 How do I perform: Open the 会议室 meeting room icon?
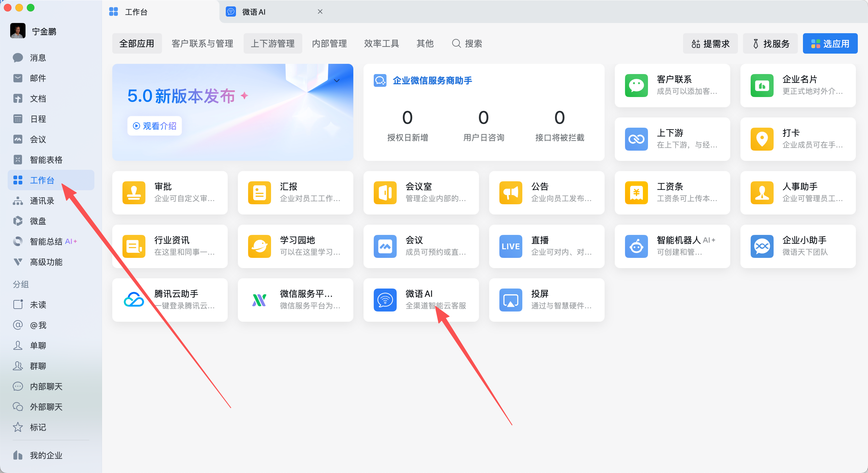(x=385, y=192)
